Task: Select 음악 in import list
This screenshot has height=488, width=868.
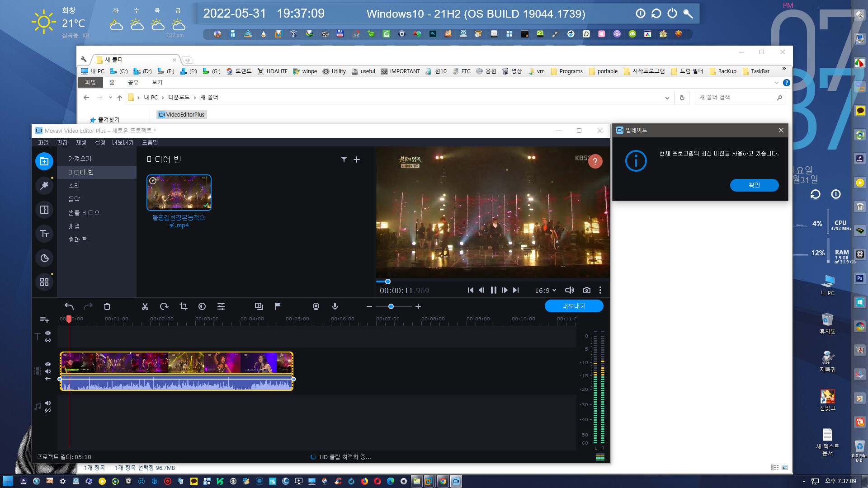Action: click(x=97, y=199)
